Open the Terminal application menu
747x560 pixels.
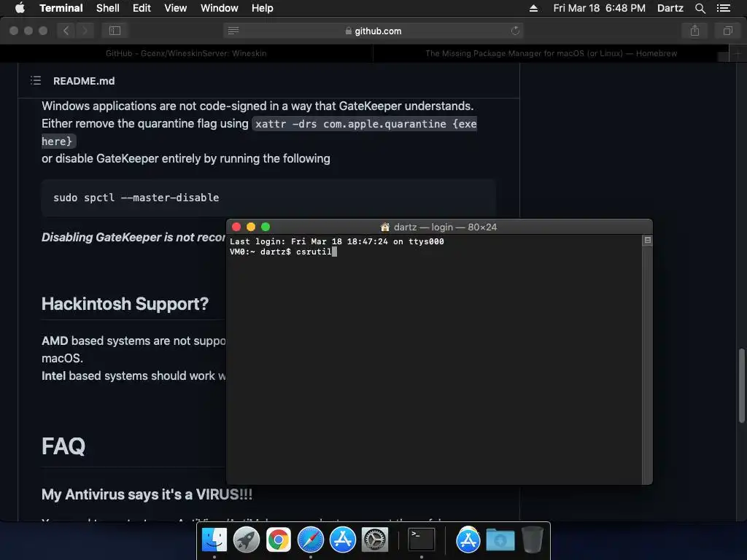[61, 8]
